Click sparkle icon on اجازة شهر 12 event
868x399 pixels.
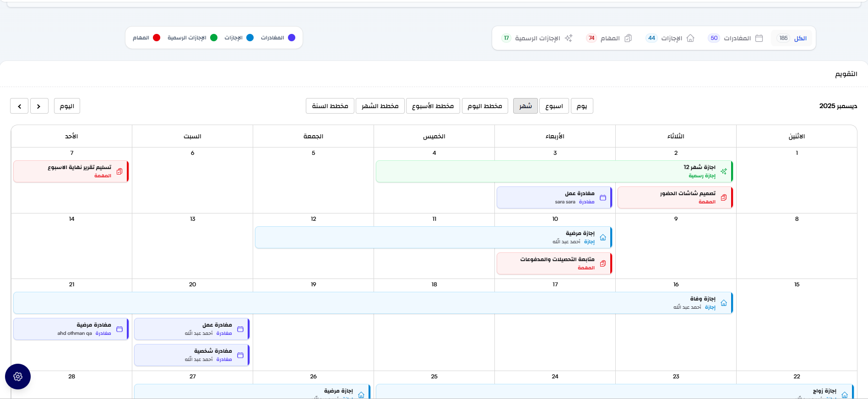pyautogui.click(x=724, y=171)
